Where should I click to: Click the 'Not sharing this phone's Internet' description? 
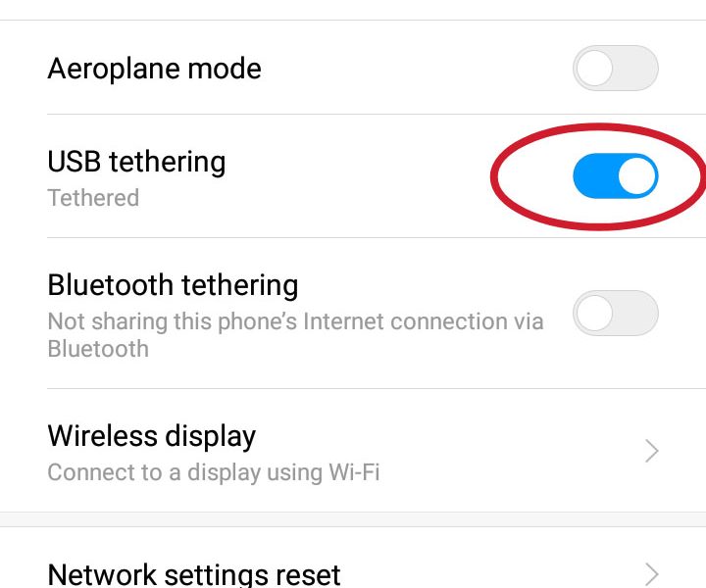point(295,335)
